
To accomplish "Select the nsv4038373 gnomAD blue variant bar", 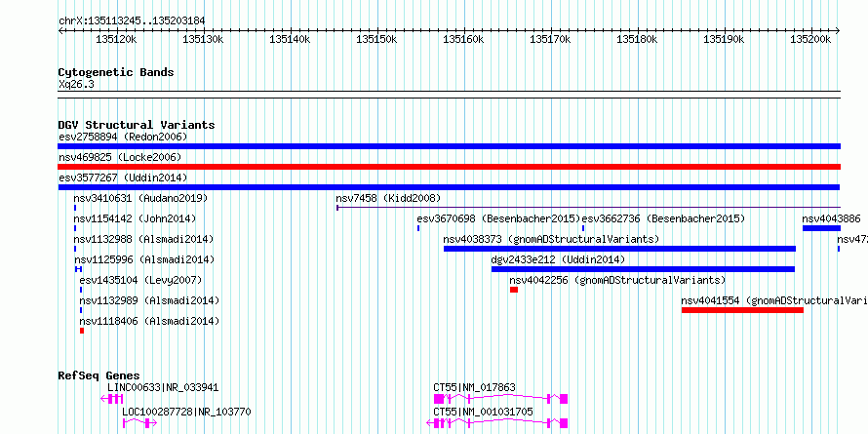I will [x=619, y=249].
